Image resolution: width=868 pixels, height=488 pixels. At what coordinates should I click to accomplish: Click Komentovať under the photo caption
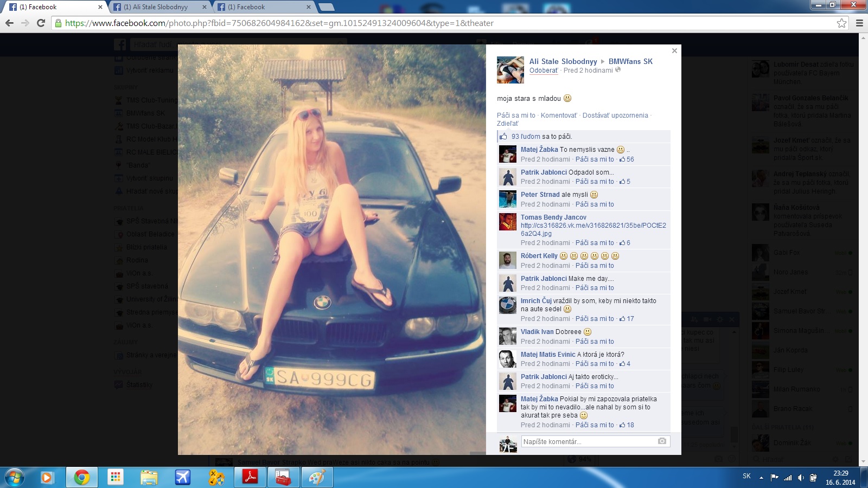pyautogui.click(x=559, y=115)
